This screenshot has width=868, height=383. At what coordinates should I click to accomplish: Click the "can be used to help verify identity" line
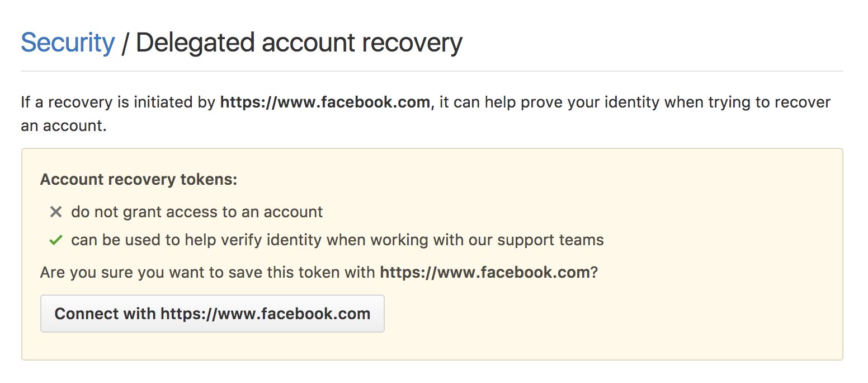coord(224,241)
